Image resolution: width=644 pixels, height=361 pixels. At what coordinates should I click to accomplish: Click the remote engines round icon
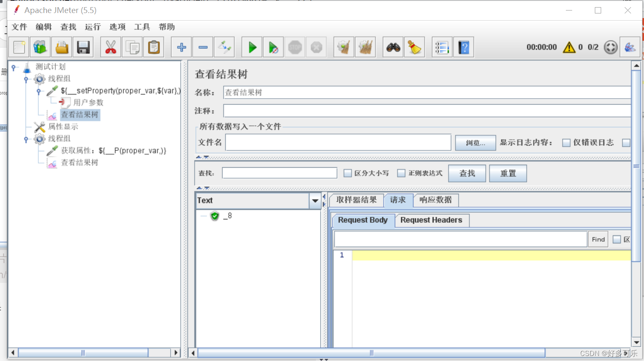tap(610, 47)
